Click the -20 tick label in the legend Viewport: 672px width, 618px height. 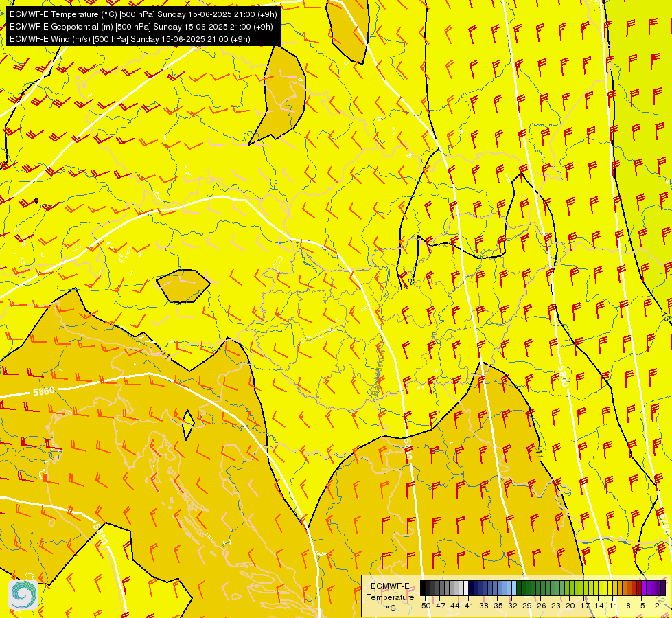point(569,606)
